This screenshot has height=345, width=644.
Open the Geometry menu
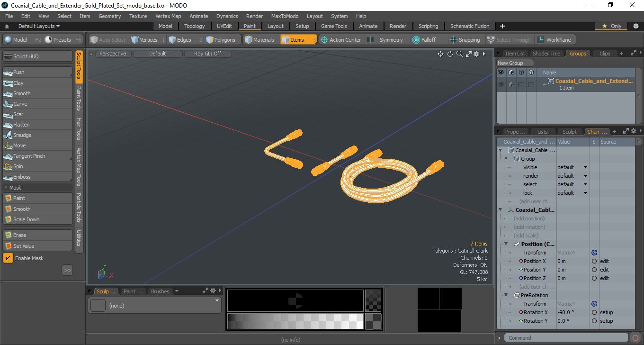[x=109, y=16]
